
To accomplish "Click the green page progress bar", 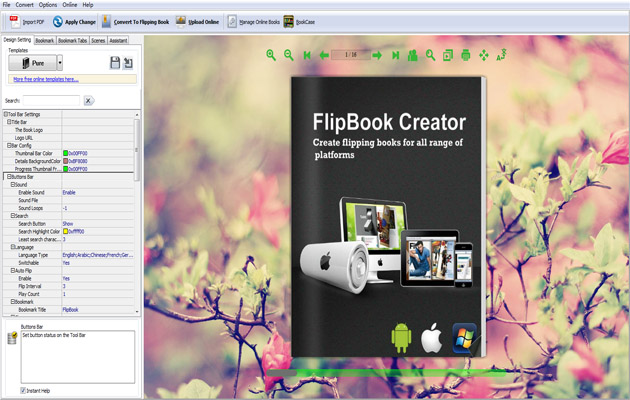I will pos(387,373).
